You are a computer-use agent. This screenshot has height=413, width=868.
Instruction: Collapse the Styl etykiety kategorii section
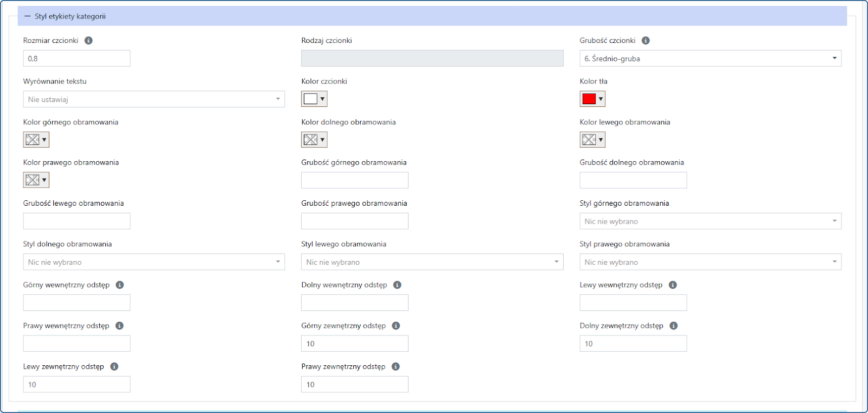pos(28,16)
